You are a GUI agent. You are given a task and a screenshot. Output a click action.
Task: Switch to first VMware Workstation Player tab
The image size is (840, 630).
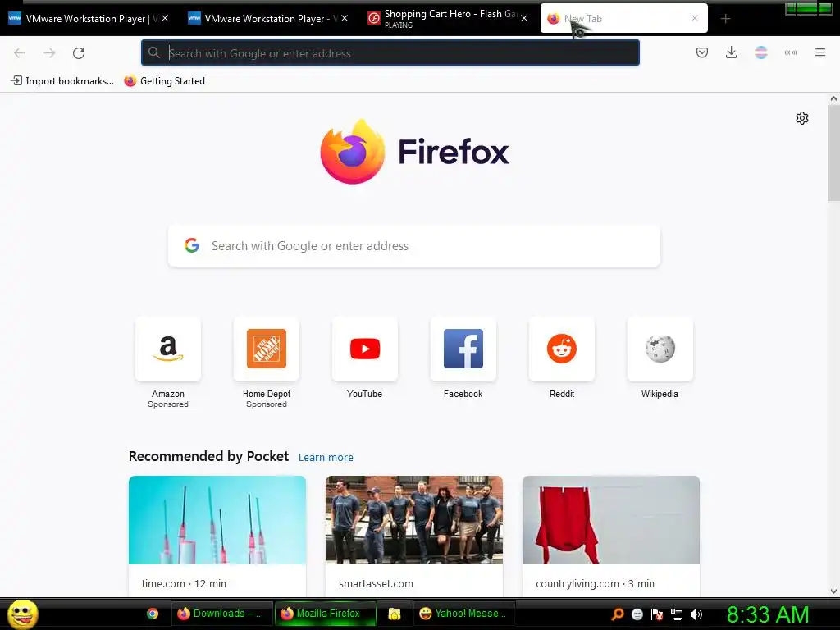pyautogui.click(x=90, y=19)
